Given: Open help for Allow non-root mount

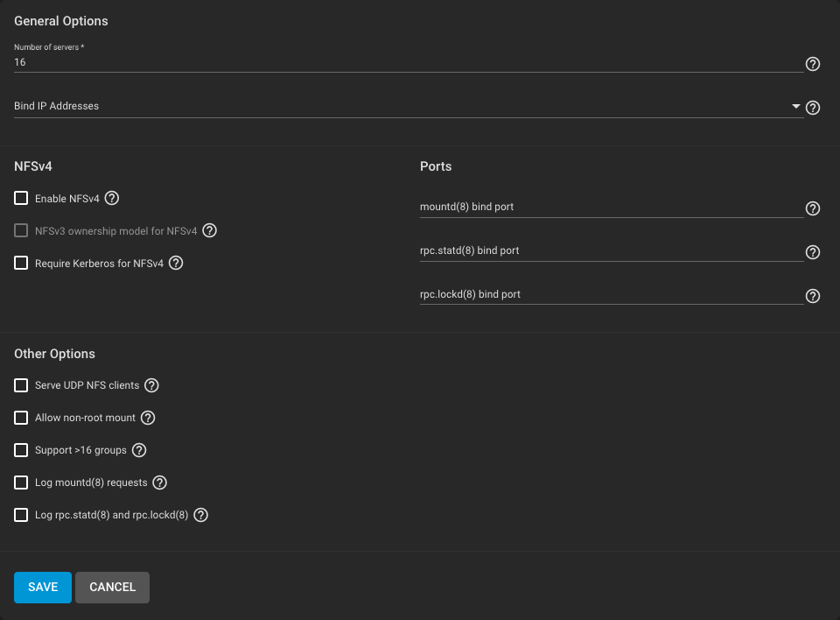Looking at the screenshot, I should (x=148, y=418).
